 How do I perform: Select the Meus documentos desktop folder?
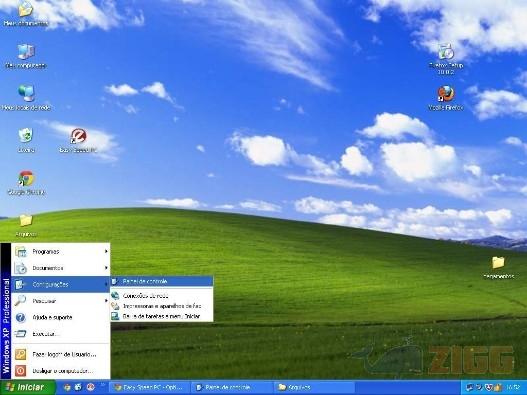point(26,13)
